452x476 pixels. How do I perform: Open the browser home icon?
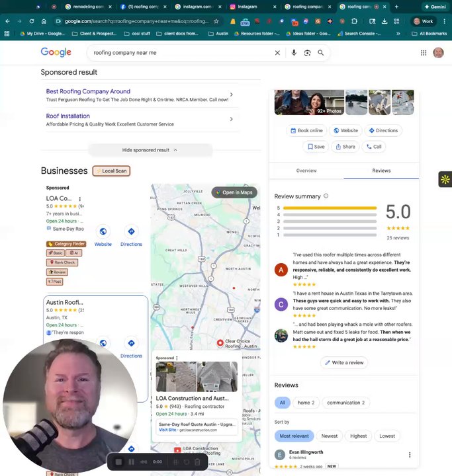44,21
